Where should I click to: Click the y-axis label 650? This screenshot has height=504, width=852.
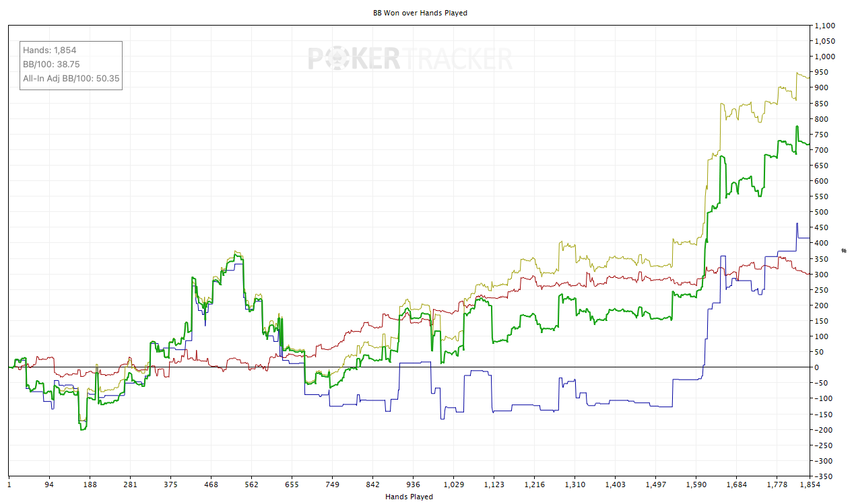tap(821, 166)
